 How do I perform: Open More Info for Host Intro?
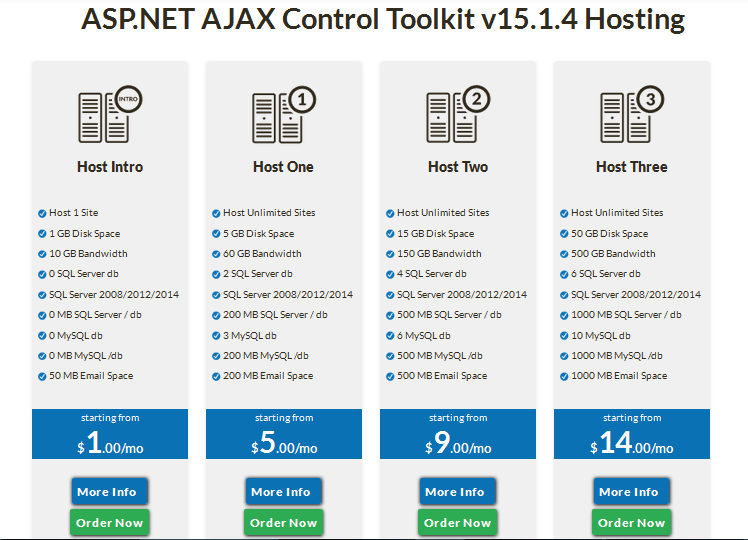tap(110, 491)
